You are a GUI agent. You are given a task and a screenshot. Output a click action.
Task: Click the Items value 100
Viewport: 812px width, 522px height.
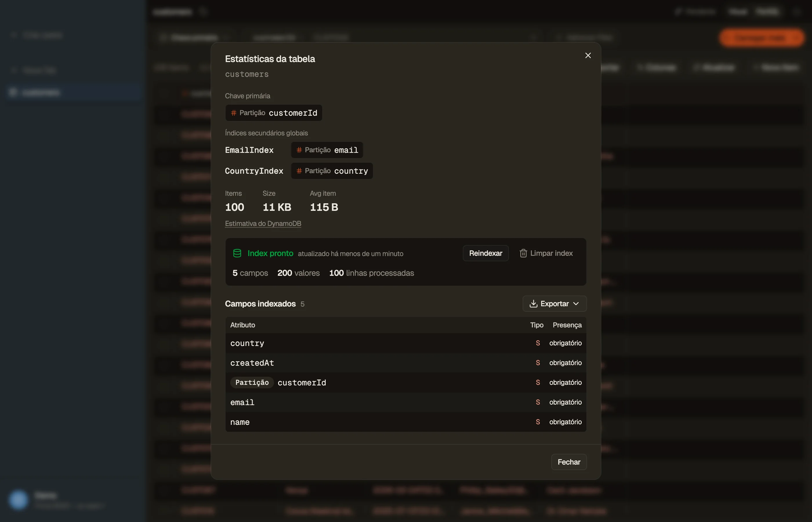click(x=235, y=207)
